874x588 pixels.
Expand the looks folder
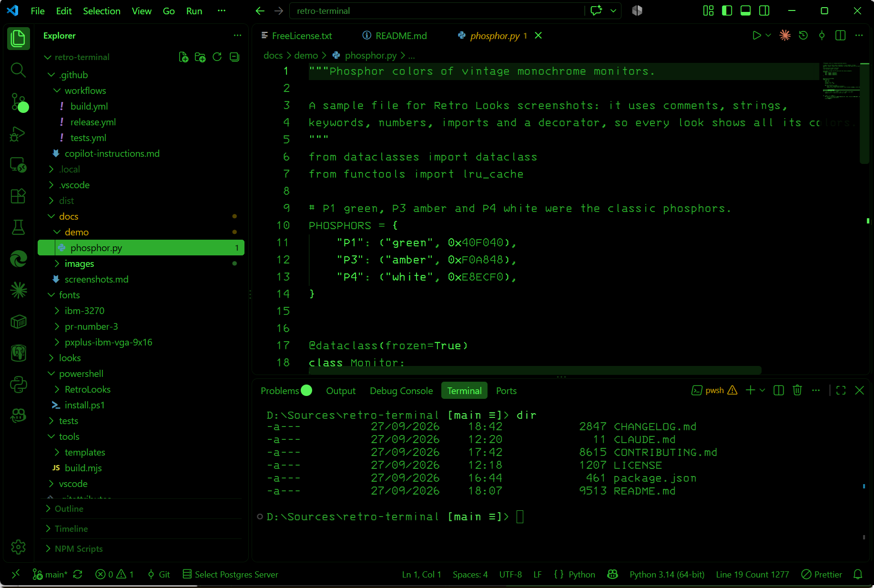[x=141, y=358]
